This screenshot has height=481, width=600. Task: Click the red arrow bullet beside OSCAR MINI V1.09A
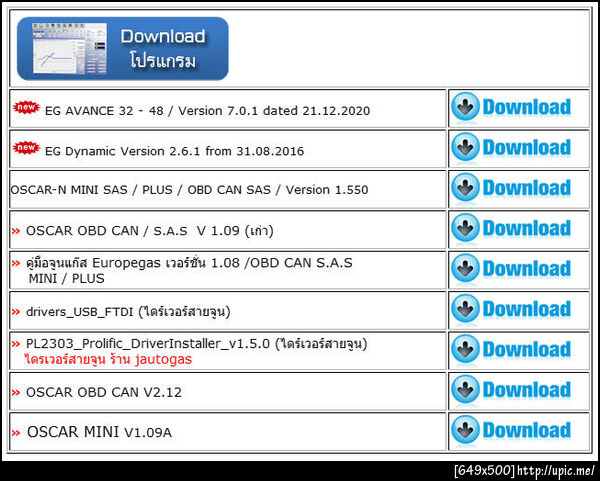coord(16,433)
